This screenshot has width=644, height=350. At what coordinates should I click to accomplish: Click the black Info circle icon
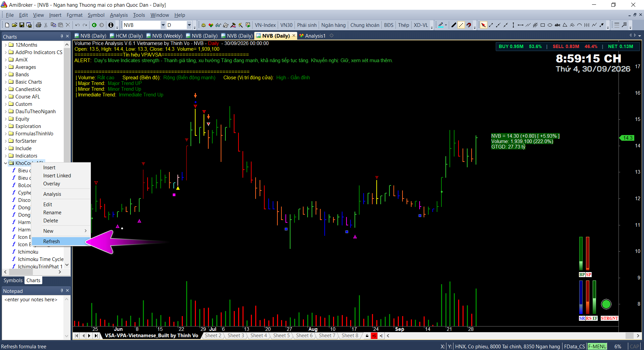click(111, 25)
